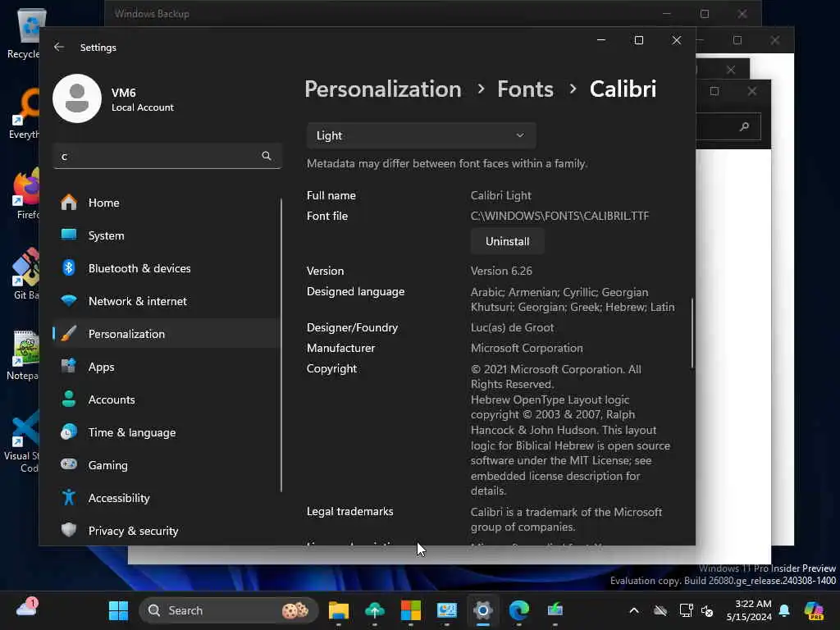
Task: Select the Git Bash desktop shortcut
Action: click(25, 274)
